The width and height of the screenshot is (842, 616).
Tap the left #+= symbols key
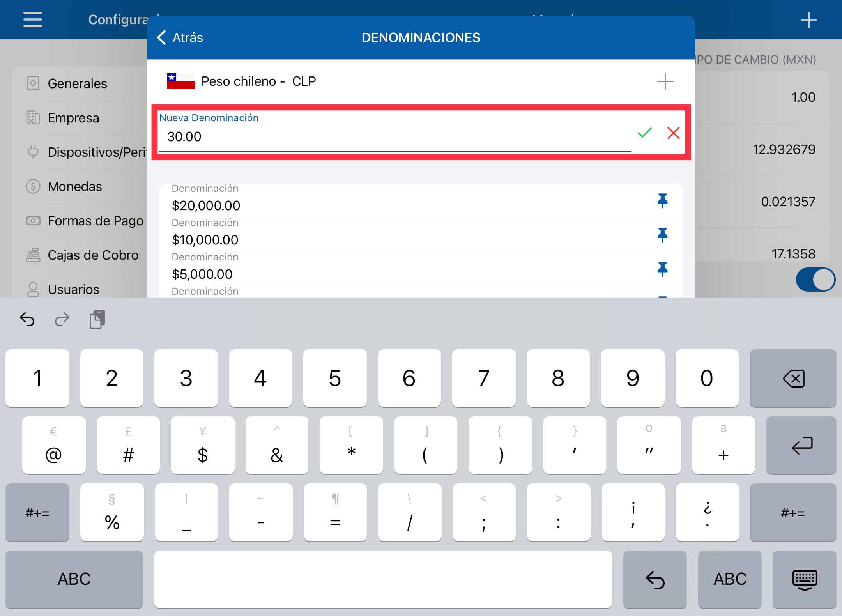pyautogui.click(x=37, y=512)
